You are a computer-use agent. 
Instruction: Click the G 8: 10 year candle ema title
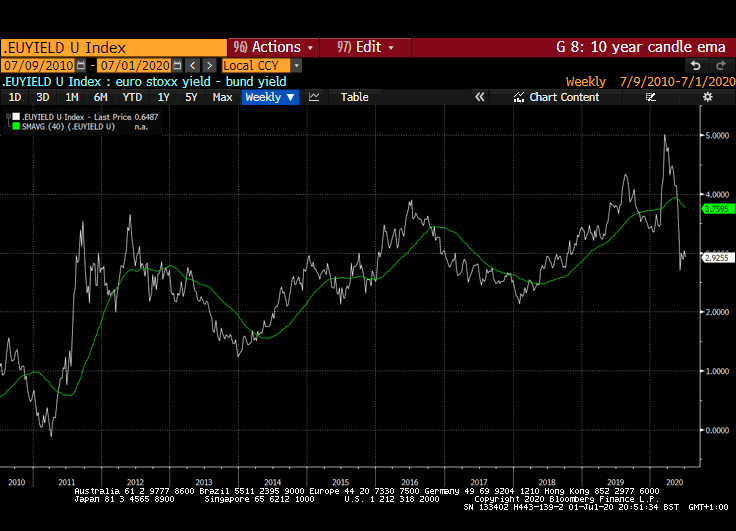[641, 47]
